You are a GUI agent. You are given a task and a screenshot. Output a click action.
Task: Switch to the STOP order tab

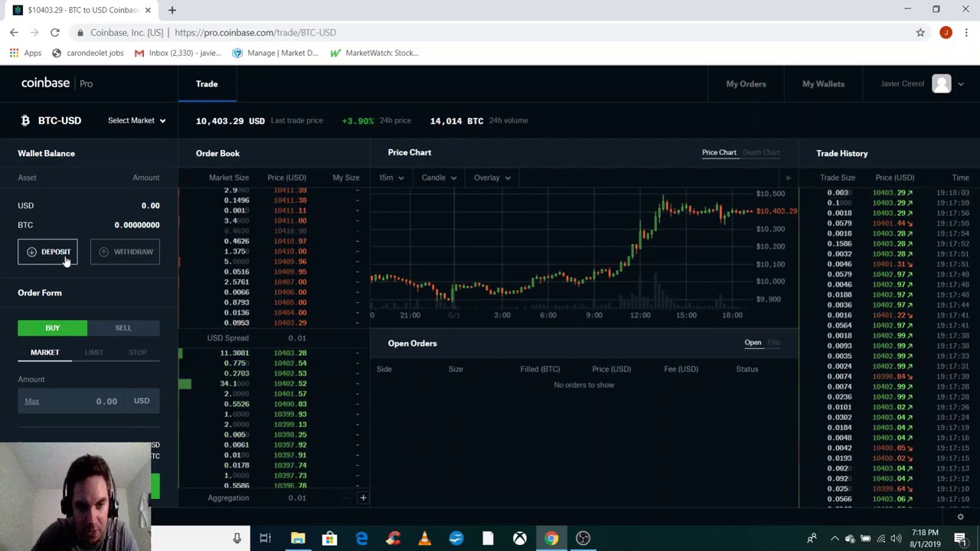[138, 352]
